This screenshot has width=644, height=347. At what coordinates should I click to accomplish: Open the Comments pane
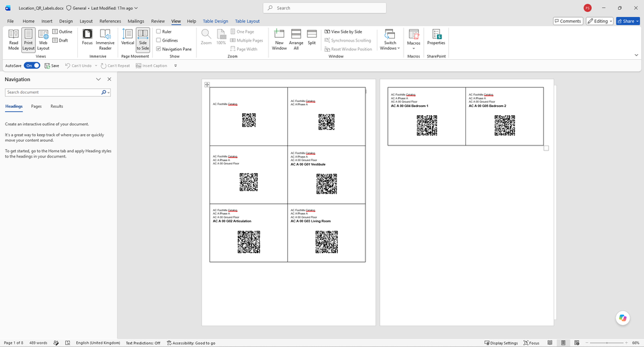coord(568,21)
